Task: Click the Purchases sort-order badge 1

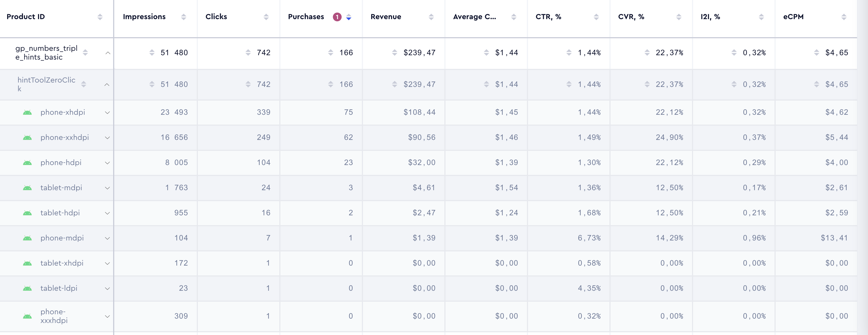Action: (x=337, y=17)
